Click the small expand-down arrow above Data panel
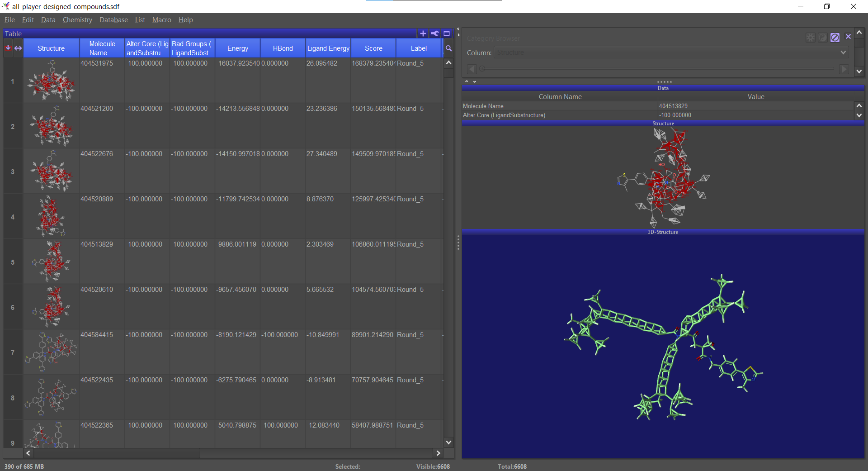Viewport: 868px width, 471px height. click(475, 82)
